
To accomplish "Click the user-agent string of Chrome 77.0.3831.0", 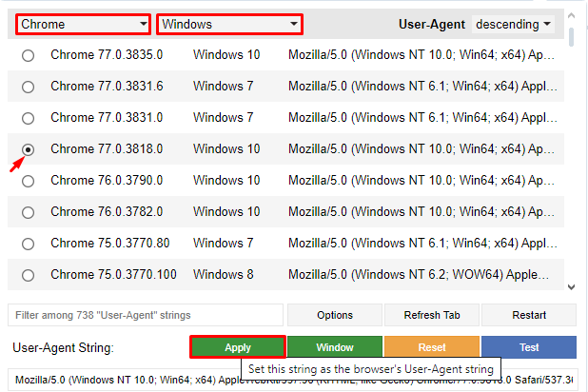I will pos(422,118).
